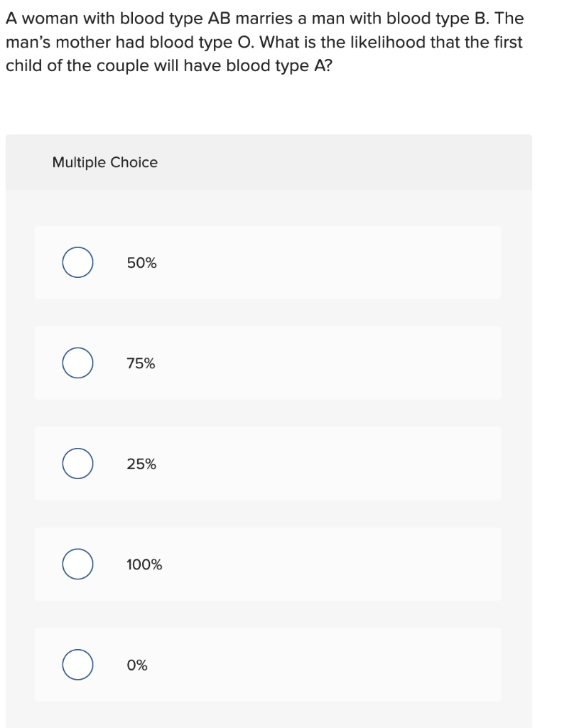The image size is (579, 728).
Task: Click the 25% answer label text
Action: point(140,464)
